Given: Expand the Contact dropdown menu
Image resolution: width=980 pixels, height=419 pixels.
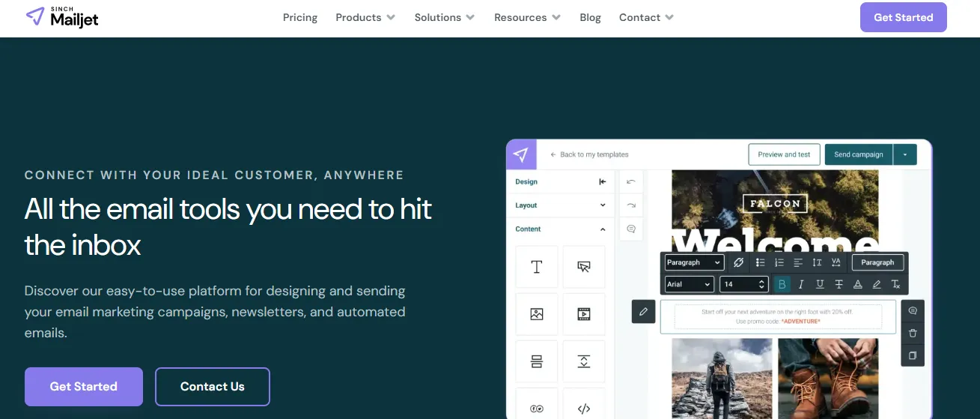Looking at the screenshot, I should 646,17.
